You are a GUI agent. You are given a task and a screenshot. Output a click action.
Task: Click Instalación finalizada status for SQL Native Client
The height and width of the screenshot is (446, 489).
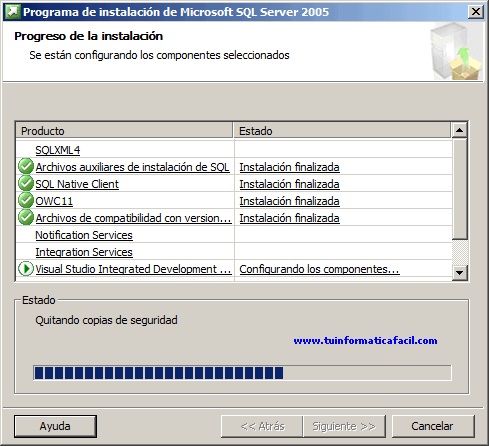click(x=289, y=184)
